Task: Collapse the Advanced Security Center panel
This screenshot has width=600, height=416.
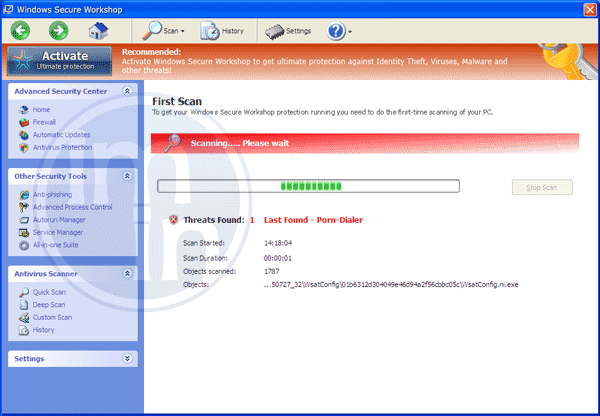Action: (127, 91)
